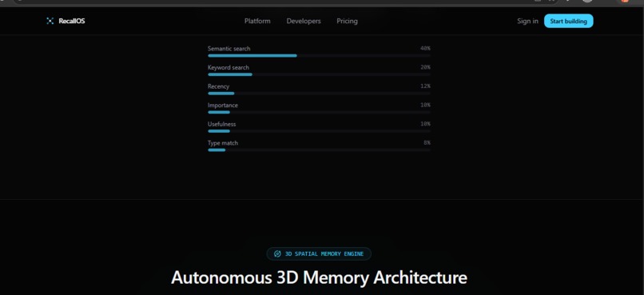The image size is (644, 295).
Task: Open the Platform menu
Action: 257,21
